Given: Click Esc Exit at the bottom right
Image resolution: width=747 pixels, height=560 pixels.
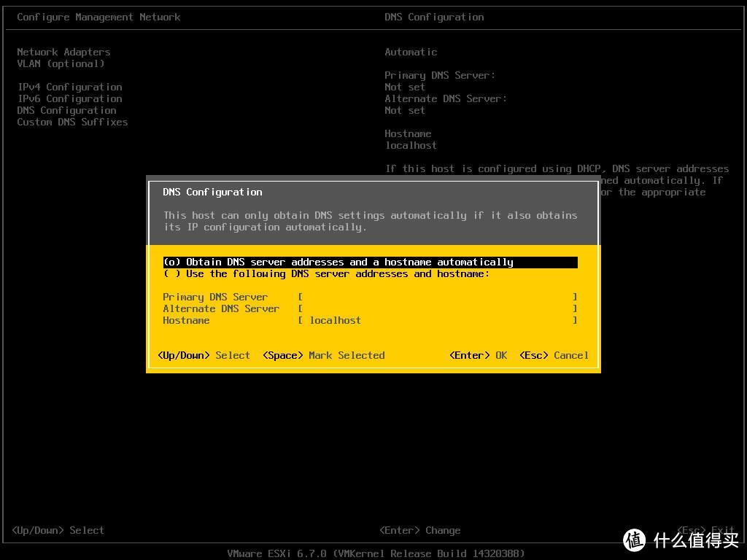Looking at the screenshot, I should [x=705, y=530].
